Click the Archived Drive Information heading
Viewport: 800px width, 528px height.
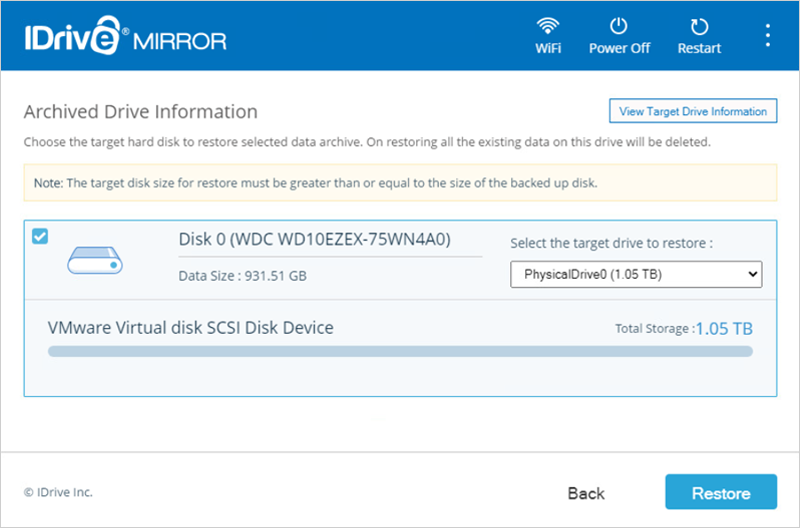pyautogui.click(x=140, y=112)
